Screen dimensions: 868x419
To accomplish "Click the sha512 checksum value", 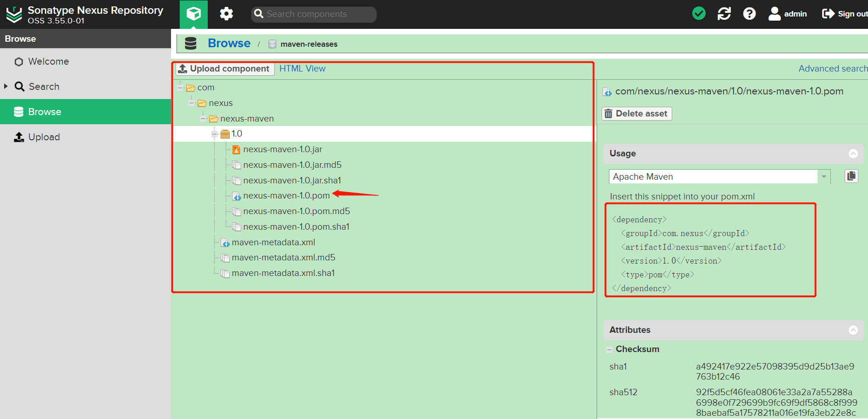I will [x=776, y=402].
